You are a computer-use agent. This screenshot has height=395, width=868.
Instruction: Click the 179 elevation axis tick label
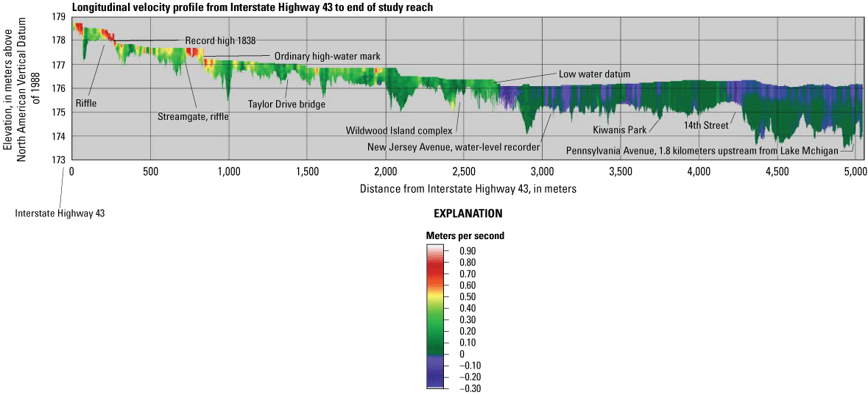pyautogui.click(x=58, y=16)
